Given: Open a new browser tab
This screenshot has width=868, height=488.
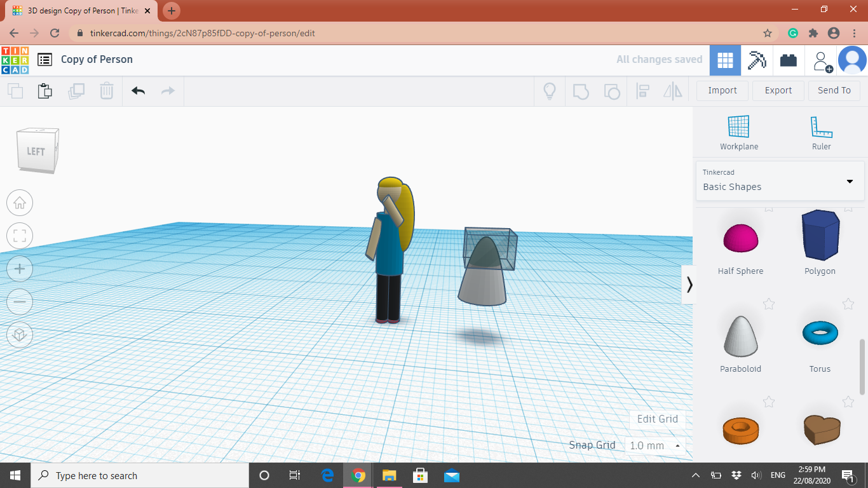Looking at the screenshot, I should click(x=172, y=11).
